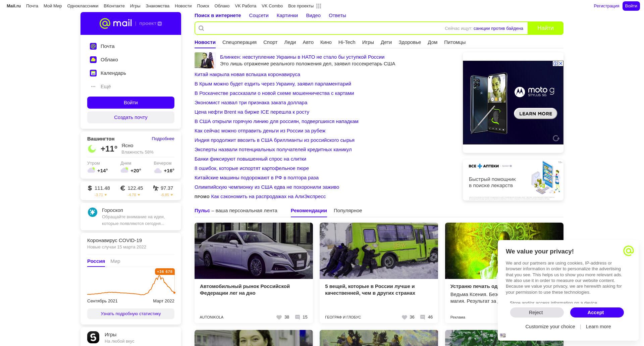Screen dimensions: 644x346
Task: Switch to Спорт news tab
Action: pyautogui.click(x=270, y=42)
